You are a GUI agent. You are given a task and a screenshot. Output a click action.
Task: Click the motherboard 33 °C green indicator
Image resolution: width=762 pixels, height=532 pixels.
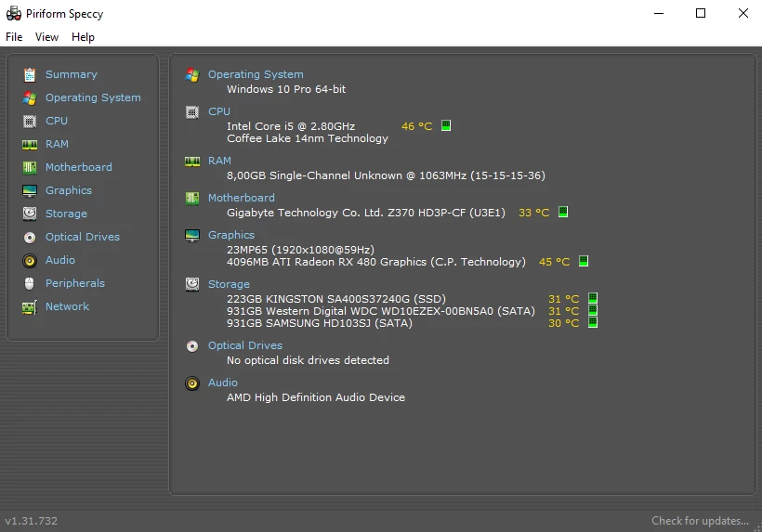pyautogui.click(x=563, y=212)
